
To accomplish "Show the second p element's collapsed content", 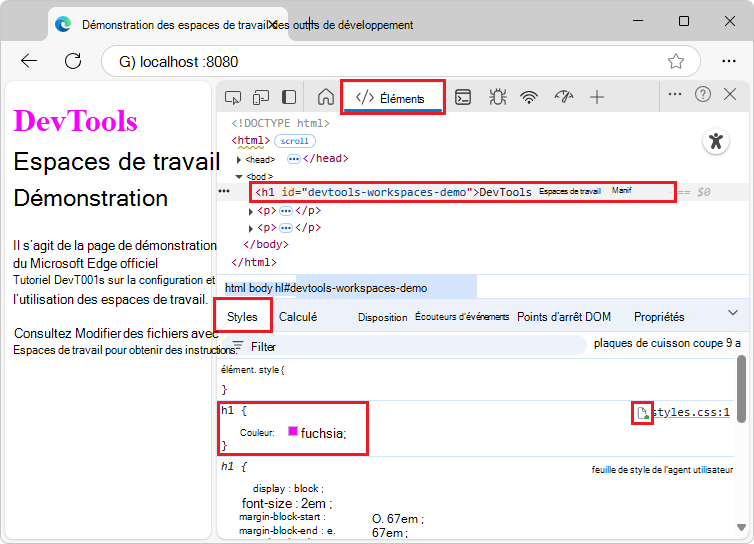I will pos(286,228).
